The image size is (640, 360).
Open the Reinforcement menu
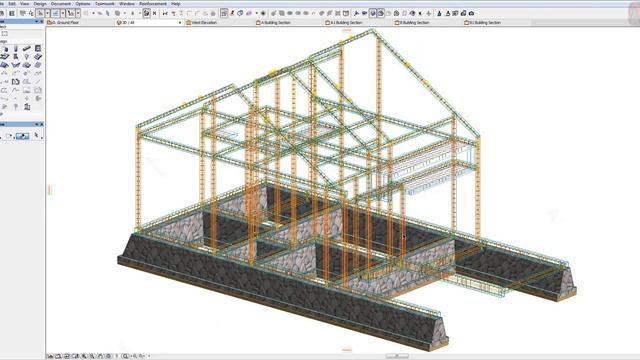[x=153, y=4]
